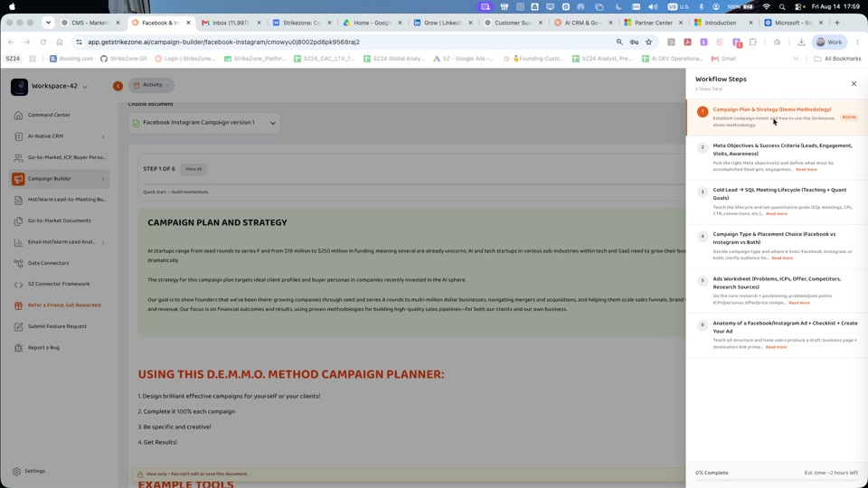Screen dimensions: 868x488
Task: Select step 3 Cold Lead to SQL Meeting
Action: point(777,202)
